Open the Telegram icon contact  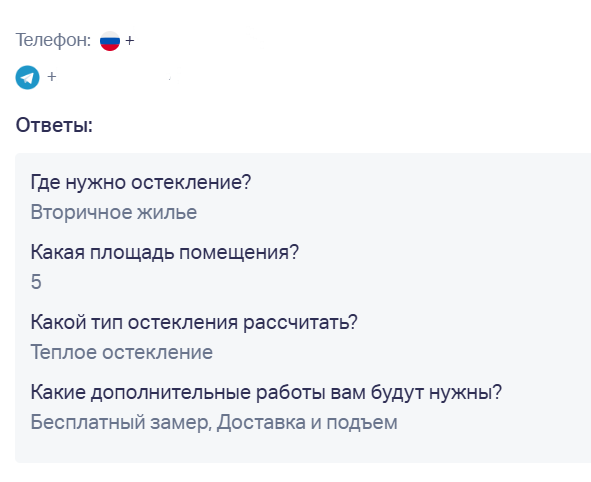pyautogui.click(x=27, y=77)
